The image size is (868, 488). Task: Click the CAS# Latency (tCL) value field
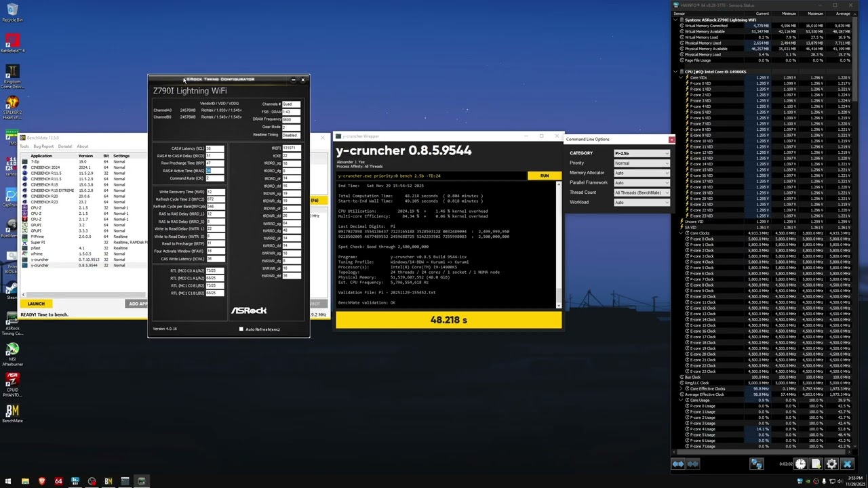coord(215,148)
